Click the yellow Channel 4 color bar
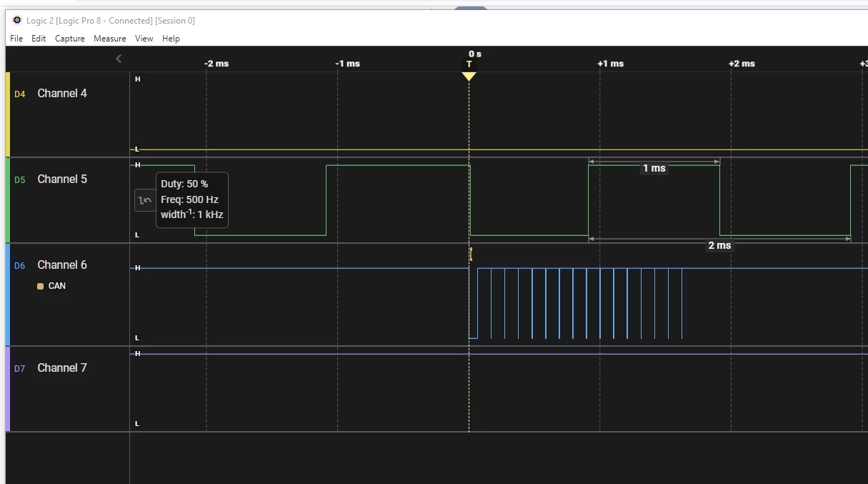Viewport: 868px width, 484px height. coord(8,114)
